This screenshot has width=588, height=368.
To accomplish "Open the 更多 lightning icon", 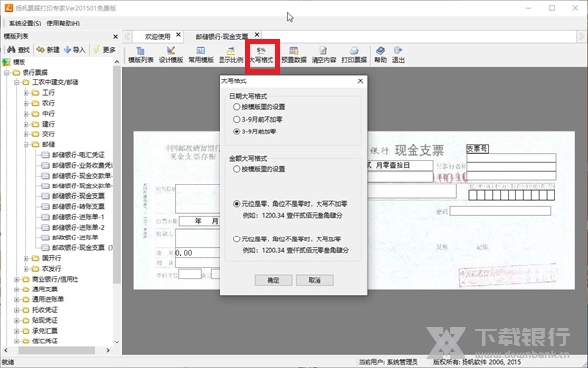I will click(104, 50).
